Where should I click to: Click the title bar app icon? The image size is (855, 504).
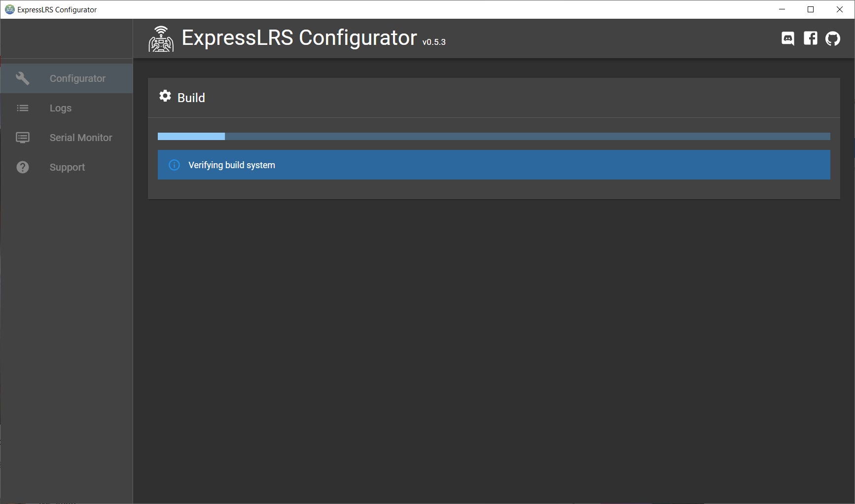[x=9, y=9]
